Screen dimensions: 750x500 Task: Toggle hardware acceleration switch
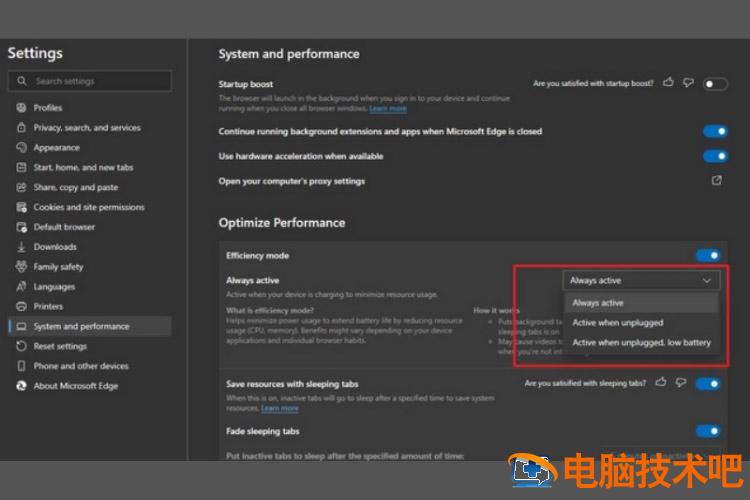click(x=715, y=156)
